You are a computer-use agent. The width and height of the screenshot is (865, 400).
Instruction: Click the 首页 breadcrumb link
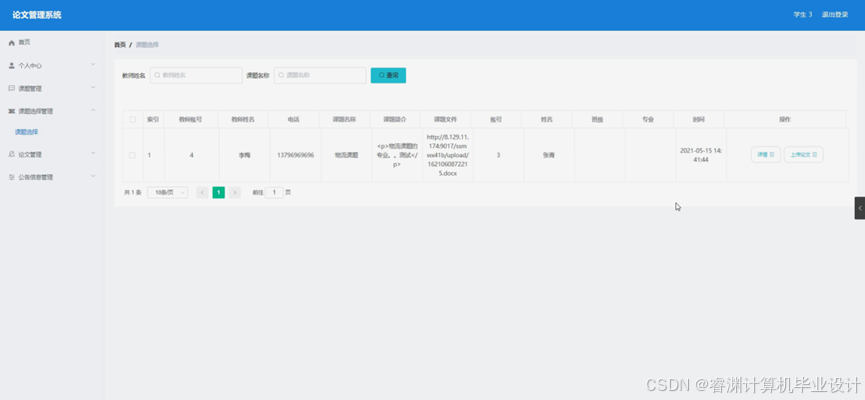pos(120,45)
